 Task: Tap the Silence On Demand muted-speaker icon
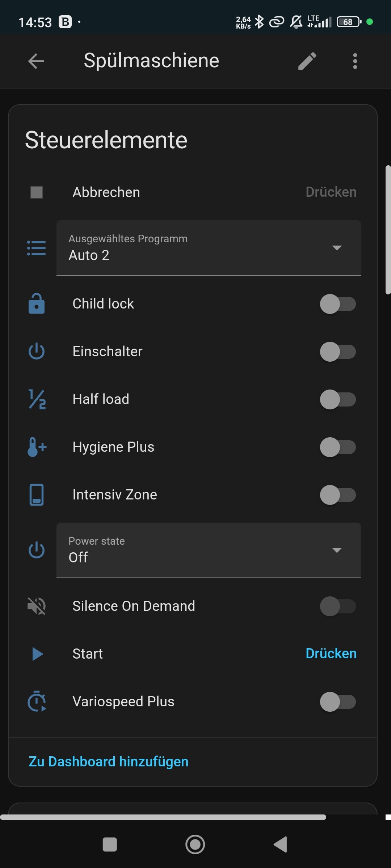(37, 606)
